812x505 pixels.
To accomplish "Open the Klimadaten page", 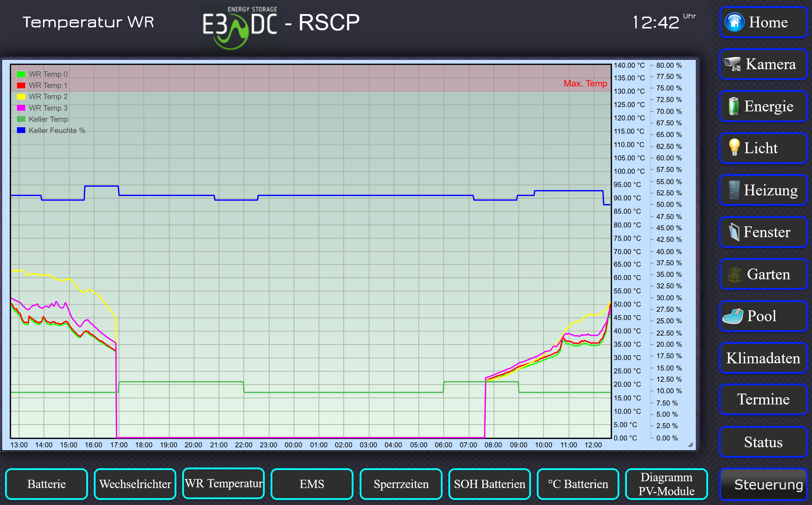I will click(x=763, y=358).
